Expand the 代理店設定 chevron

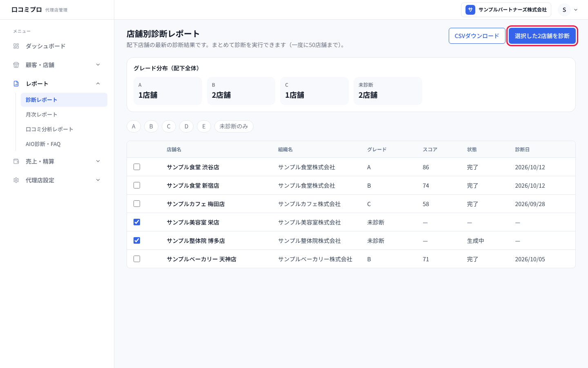98,180
